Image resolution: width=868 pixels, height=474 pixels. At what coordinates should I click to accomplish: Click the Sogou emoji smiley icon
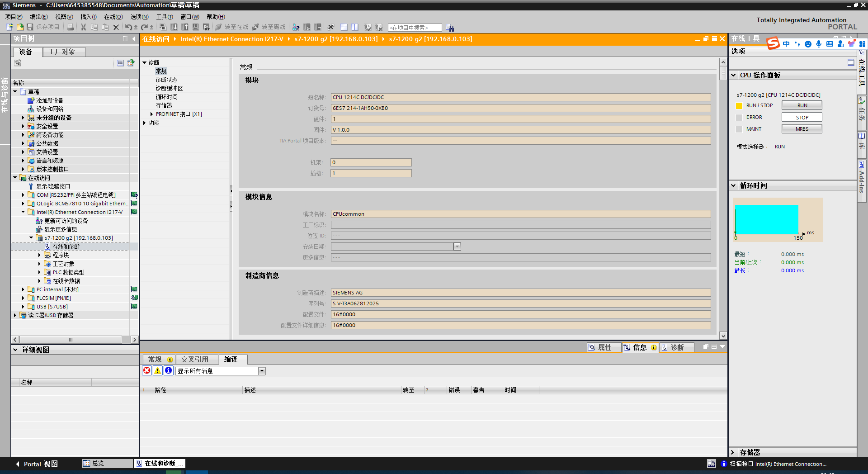(808, 44)
